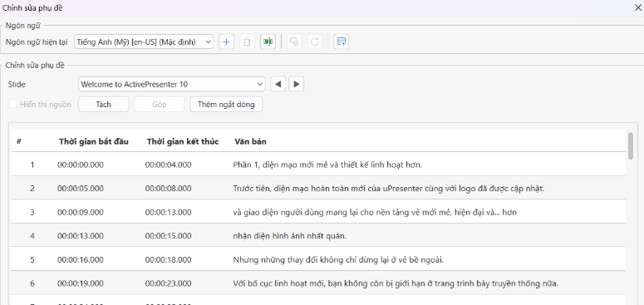Click end time 00:00:18.000 in row 5
The height and width of the screenshot is (305, 644).
click(169, 259)
